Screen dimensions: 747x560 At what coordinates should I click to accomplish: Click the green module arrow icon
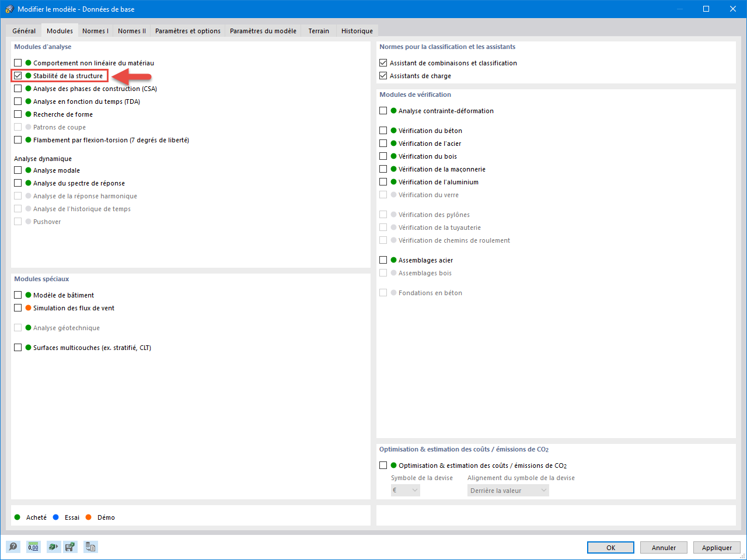[x=54, y=547]
